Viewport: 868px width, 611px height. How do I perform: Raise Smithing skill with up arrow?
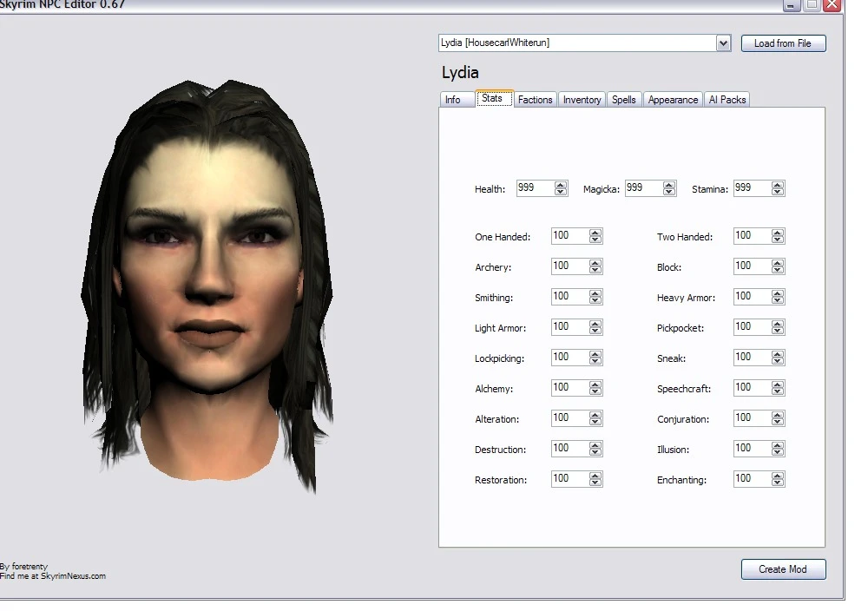pyautogui.click(x=595, y=293)
